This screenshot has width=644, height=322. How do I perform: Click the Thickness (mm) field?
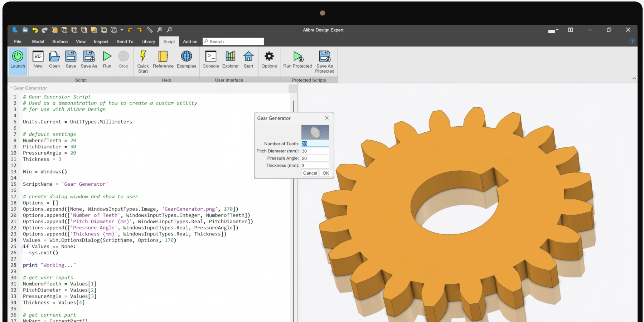[x=315, y=165]
